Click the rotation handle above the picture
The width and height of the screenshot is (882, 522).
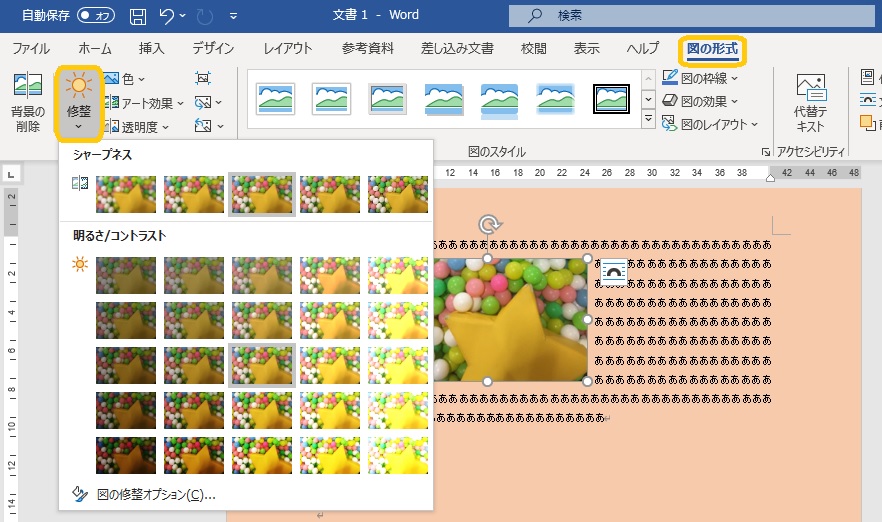(488, 224)
